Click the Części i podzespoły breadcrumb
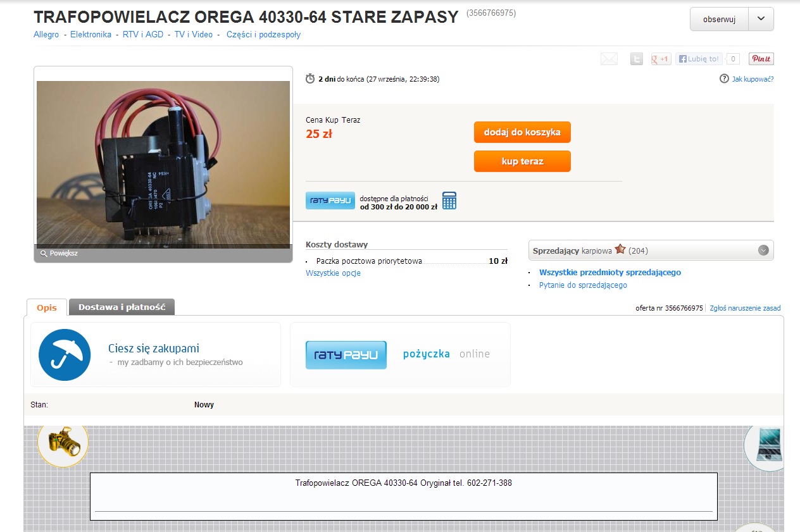The height and width of the screenshot is (532, 800). pyautogui.click(x=263, y=35)
